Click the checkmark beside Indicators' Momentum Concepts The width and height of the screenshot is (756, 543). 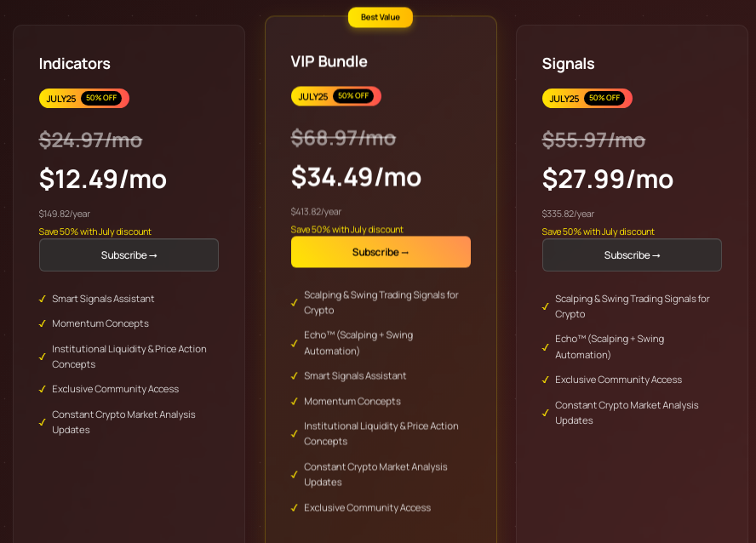point(43,323)
